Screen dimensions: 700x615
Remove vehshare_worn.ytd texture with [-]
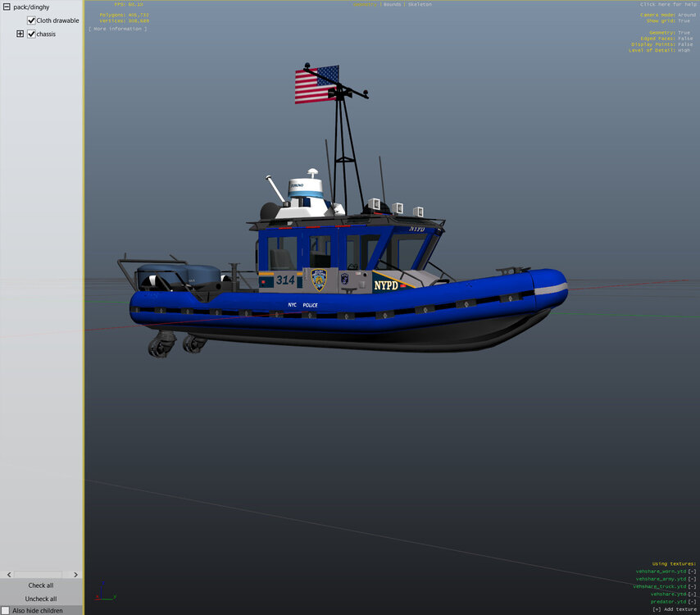click(x=692, y=572)
